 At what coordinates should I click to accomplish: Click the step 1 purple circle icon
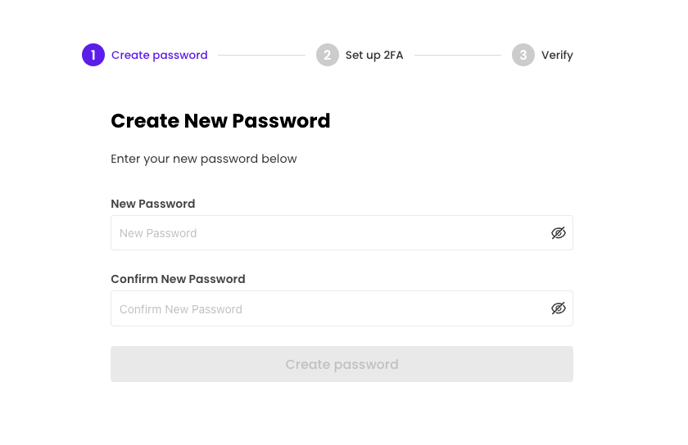coord(93,55)
